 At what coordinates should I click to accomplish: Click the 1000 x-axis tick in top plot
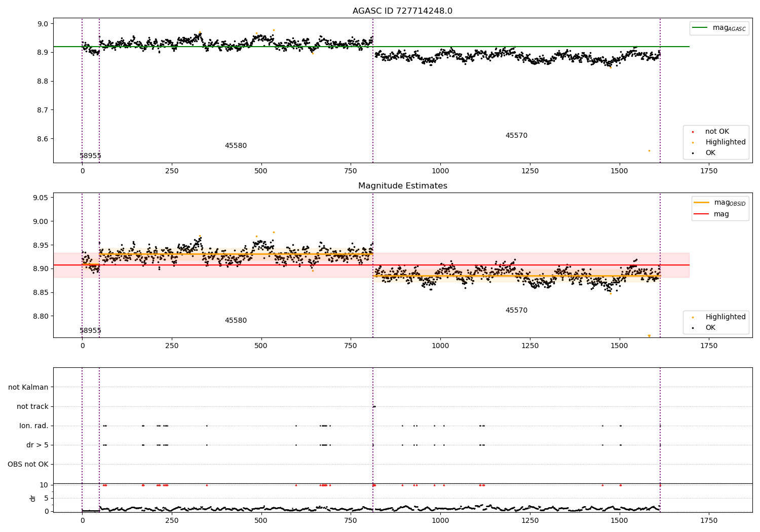(x=440, y=171)
